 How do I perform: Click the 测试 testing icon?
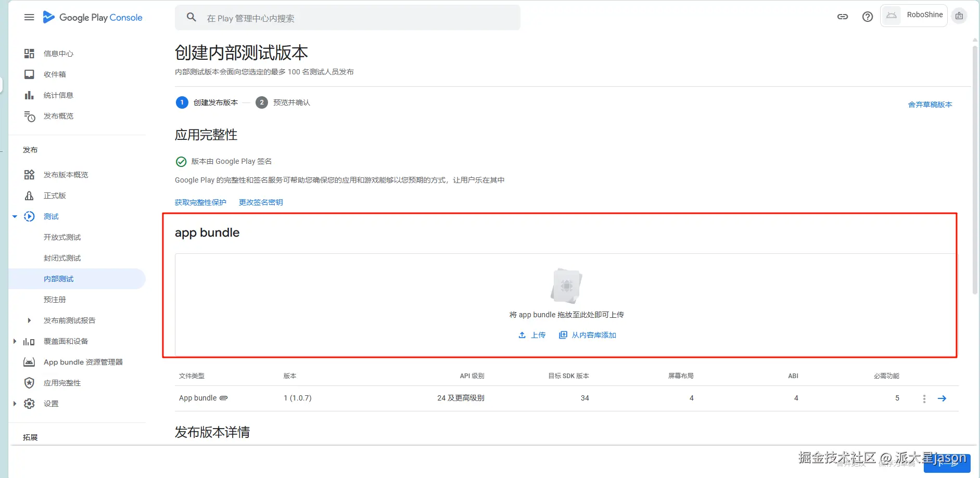coord(29,216)
